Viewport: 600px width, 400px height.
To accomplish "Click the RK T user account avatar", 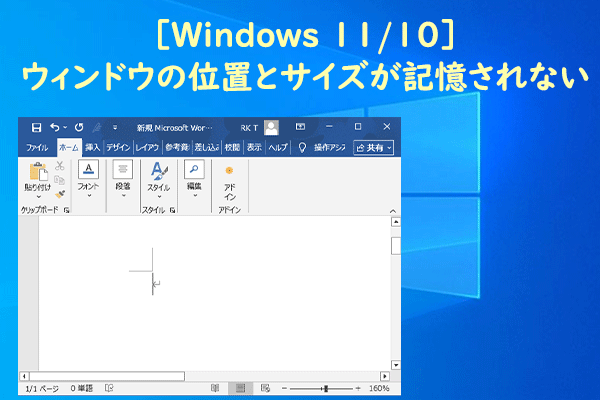I will (x=271, y=127).
